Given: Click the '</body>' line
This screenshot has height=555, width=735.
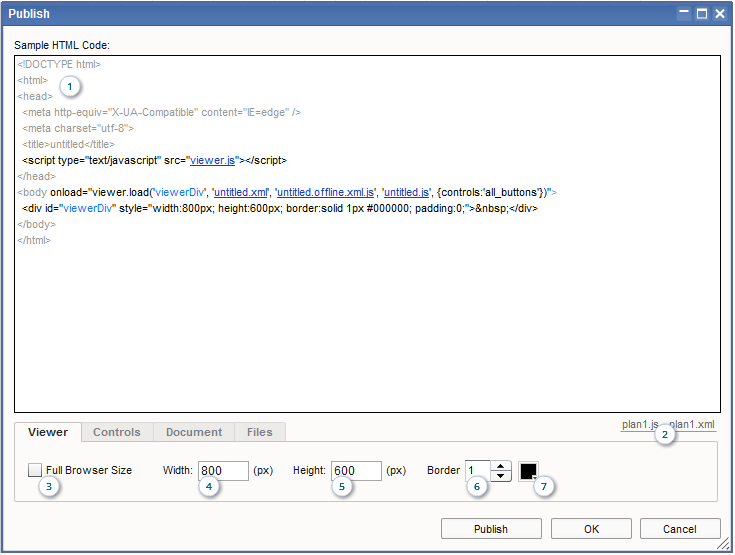Looking at the screenshot, I should click(37, 224).
